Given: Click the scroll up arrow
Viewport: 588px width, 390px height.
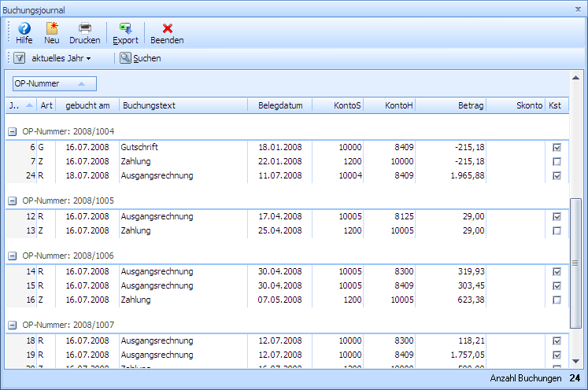Looking at the screenshot, I should [575, 78].
